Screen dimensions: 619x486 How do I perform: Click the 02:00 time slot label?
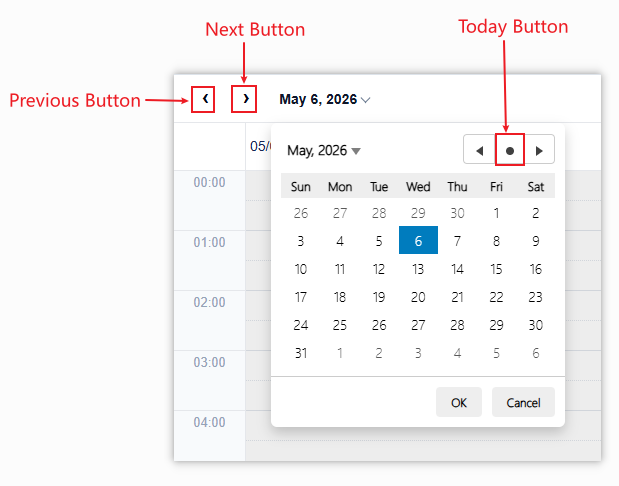click(209, 302)
